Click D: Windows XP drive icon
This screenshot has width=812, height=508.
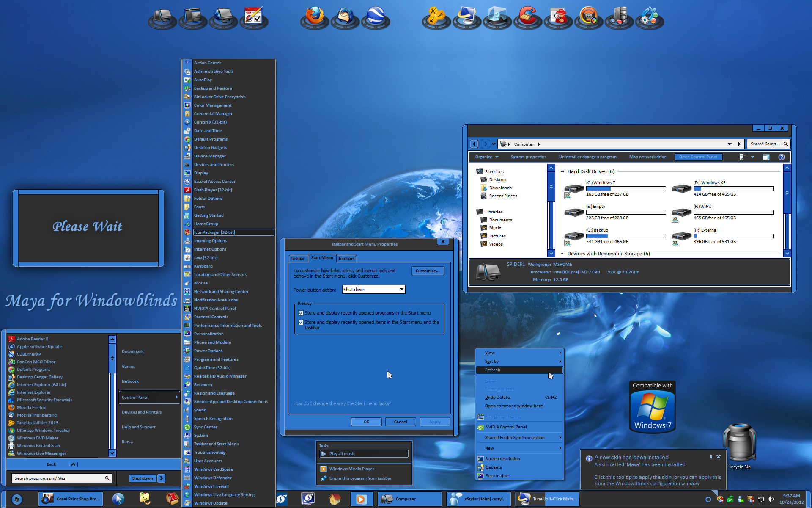point(681,189)
